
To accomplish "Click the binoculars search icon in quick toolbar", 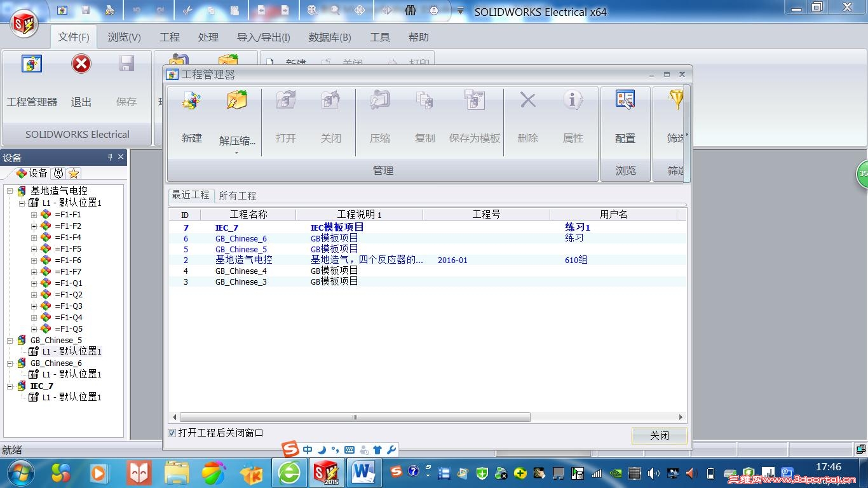I will click(410, 10).
